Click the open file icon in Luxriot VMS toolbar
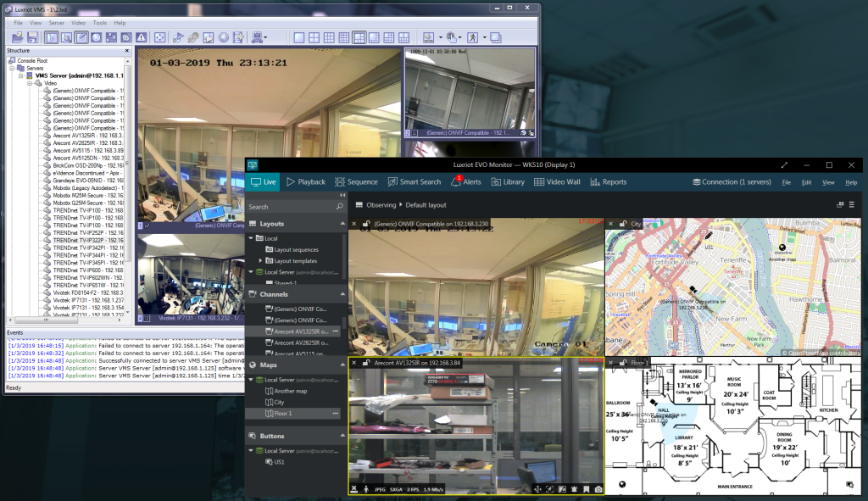 17,37
